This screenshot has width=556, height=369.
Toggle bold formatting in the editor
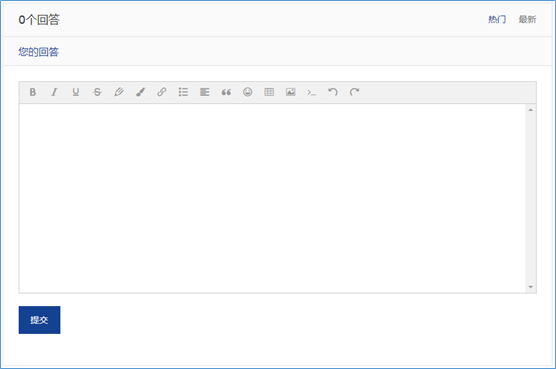[33, 92]
